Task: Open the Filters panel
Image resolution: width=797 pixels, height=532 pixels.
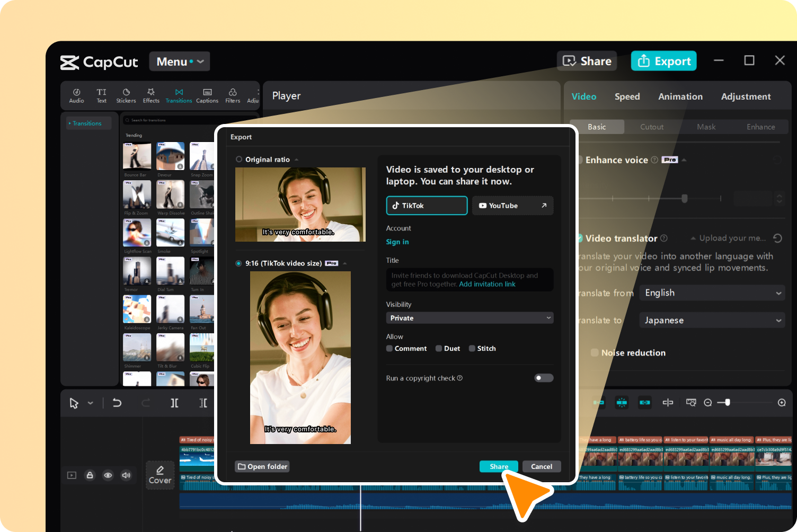Action: 233,95
